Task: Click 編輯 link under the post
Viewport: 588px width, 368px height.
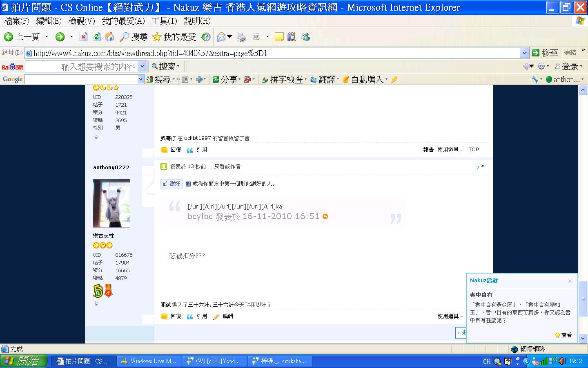Action: [227, 316]
